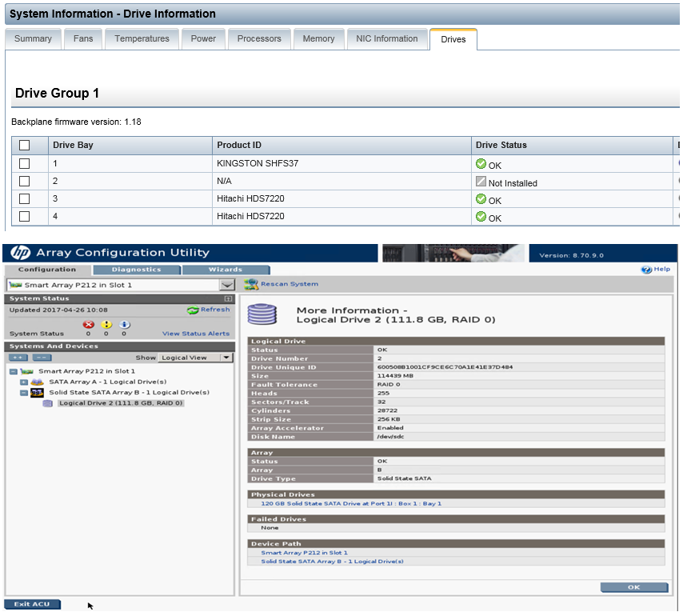Image resolution: width=683 pixels, height=616 pixels.
Task: Select Smart Array P212 in Slot 1 tree label
Action: 86,371
